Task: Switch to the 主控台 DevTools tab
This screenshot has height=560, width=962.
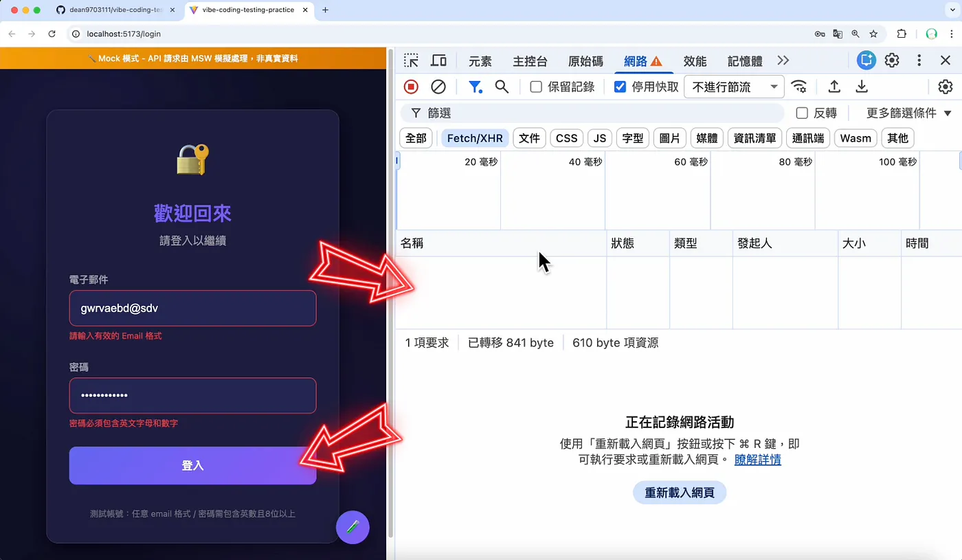Action: coord(530,61)
